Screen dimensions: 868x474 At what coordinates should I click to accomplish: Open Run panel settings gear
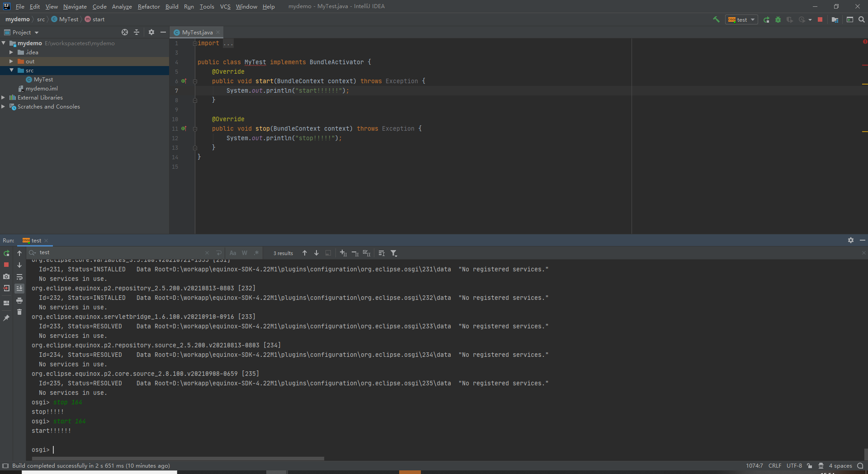point(851,240)
